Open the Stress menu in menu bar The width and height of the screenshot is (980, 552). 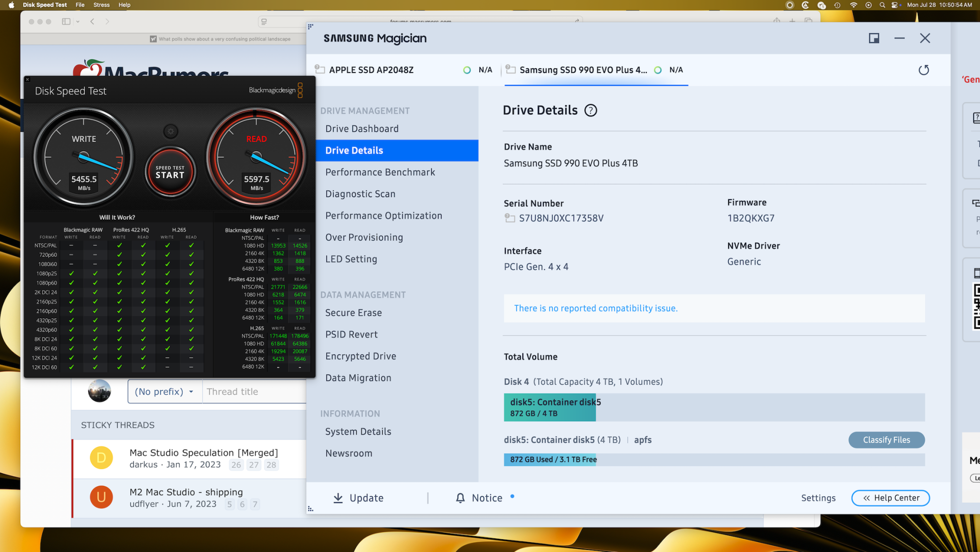[x=101, y=5]
